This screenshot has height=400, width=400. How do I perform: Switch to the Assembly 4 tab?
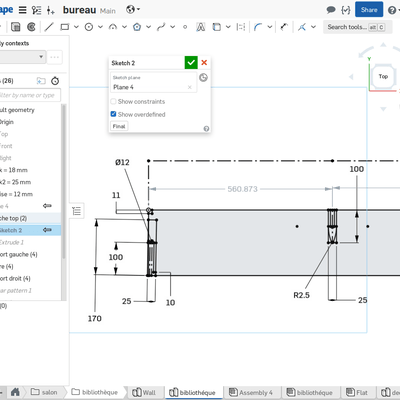tap(251, 392)
